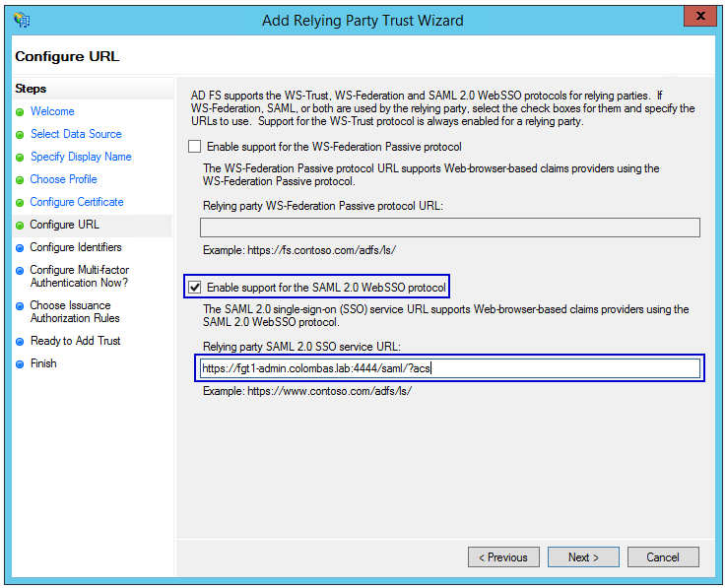Screen dimensions: 726x588
Task: Jump to the Configure Certificate step
Action: pos(77,202)
